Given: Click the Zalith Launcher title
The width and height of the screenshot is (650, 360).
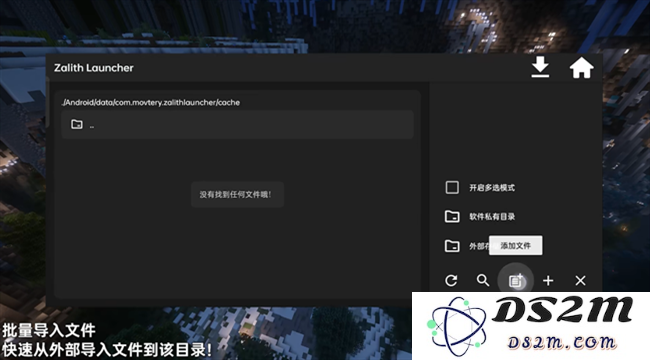Looking at the screenshot, I should tap(94, 68).
